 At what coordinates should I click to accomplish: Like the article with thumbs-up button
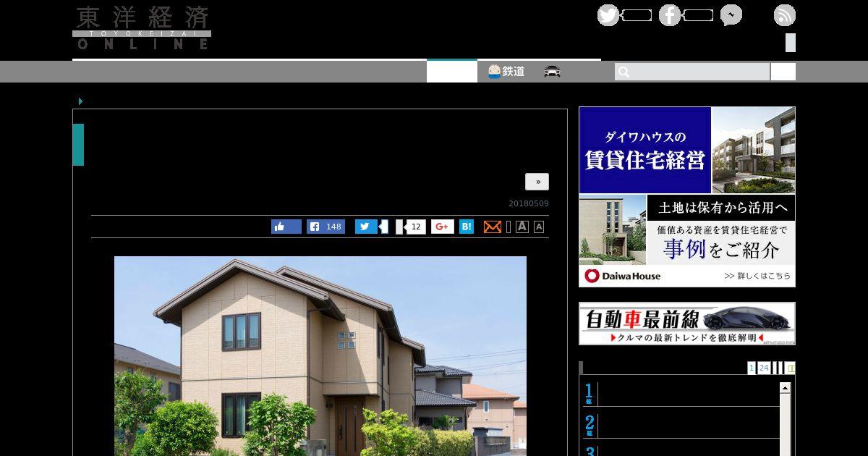click(286, 227)
